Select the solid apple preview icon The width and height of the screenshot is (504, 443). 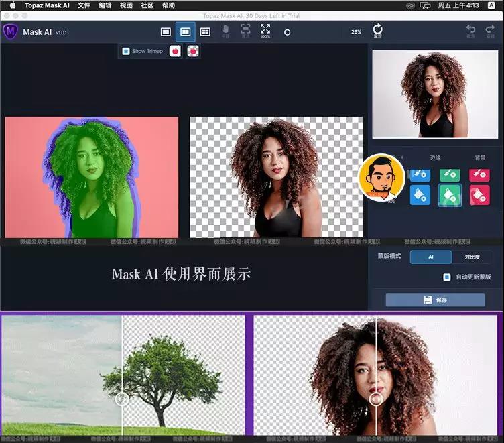175,51
